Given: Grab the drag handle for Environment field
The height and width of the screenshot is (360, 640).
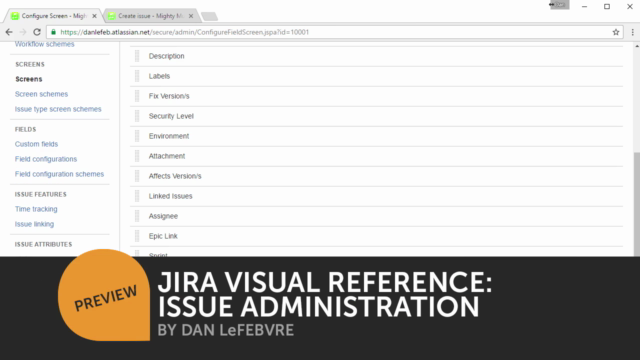Looking at the screenshot, I should (137, 136).
